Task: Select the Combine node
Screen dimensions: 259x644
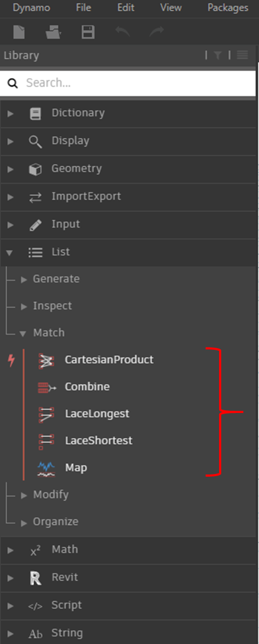Action: [x=87, y=387]
